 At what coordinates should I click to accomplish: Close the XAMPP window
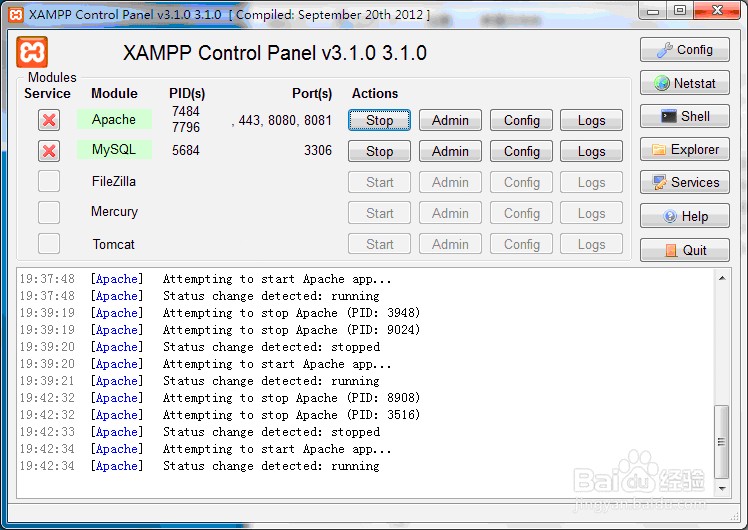click(x=717, y=11)
